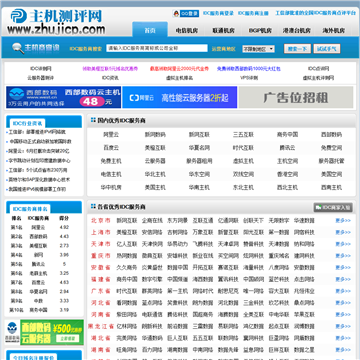Click 第5名 腾讯云 in ranking table
Screen dimensions: 360x360
coord(39,264)
